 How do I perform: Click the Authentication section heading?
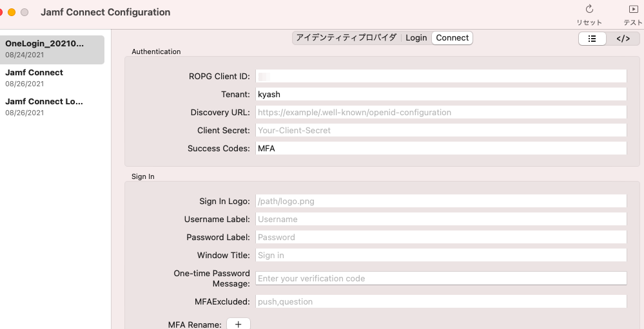tap(156, 52)
